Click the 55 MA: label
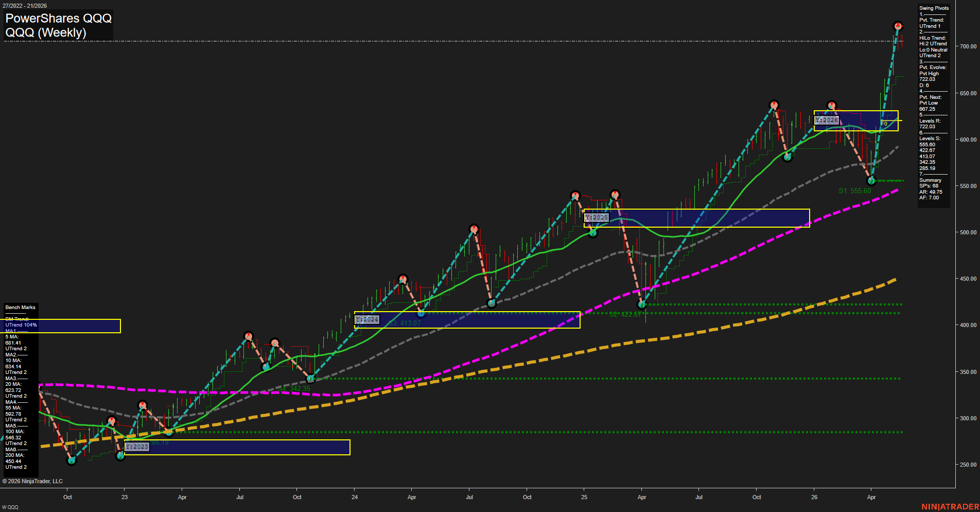This screenshot has width=980, height=512. (x=13, y=408)
